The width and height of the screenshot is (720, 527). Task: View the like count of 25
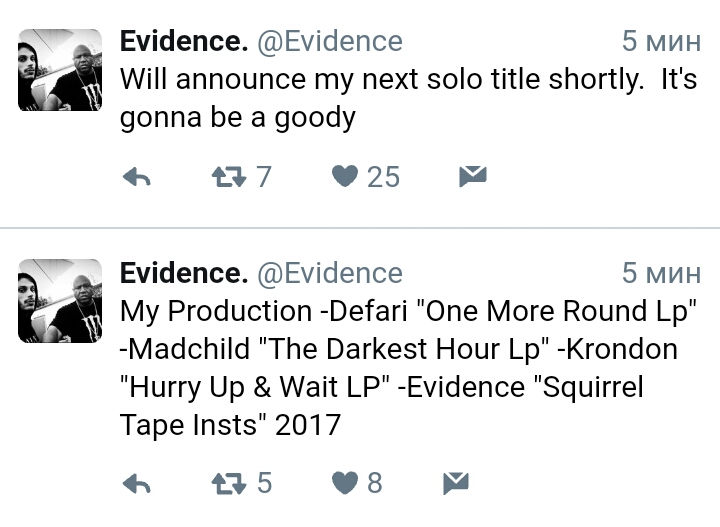pyautogui.click(x=383, y=177)
